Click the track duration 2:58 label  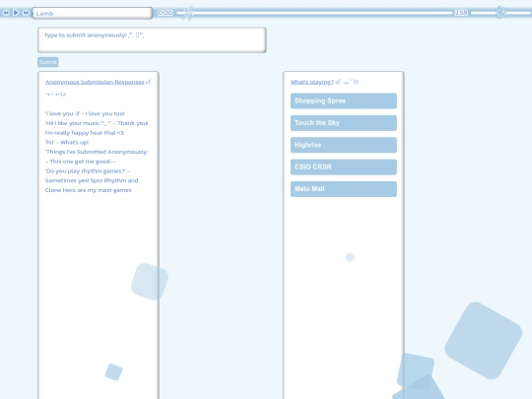461,13
